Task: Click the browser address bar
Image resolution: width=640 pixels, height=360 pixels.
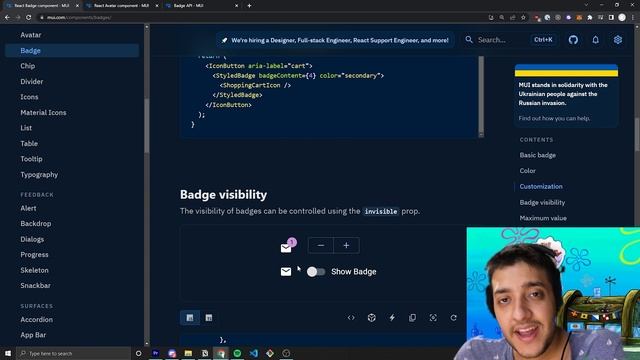Action: click(x=261, y=18)
